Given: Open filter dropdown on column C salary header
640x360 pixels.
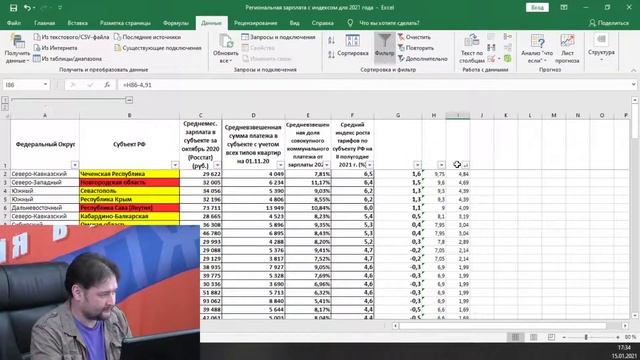Looking at the screenshot, I should tap(217, 165).
